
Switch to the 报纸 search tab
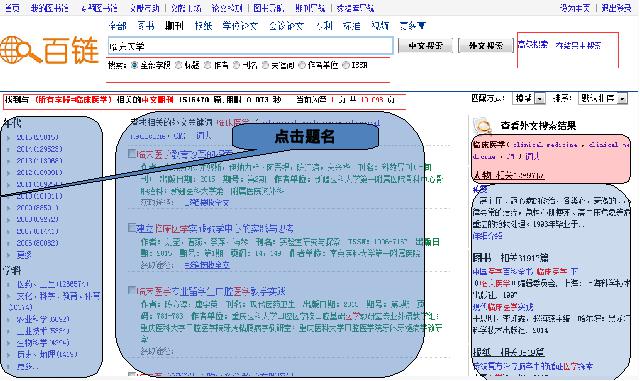click(x=203, y=26)
